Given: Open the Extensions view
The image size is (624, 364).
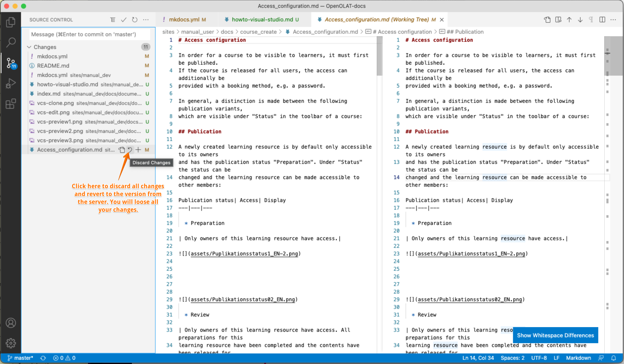Looking at the screenshot, I should [10, 104].
